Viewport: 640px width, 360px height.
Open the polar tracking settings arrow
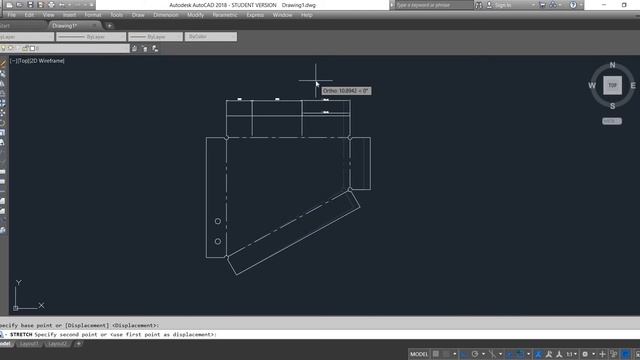coord(483,354)
